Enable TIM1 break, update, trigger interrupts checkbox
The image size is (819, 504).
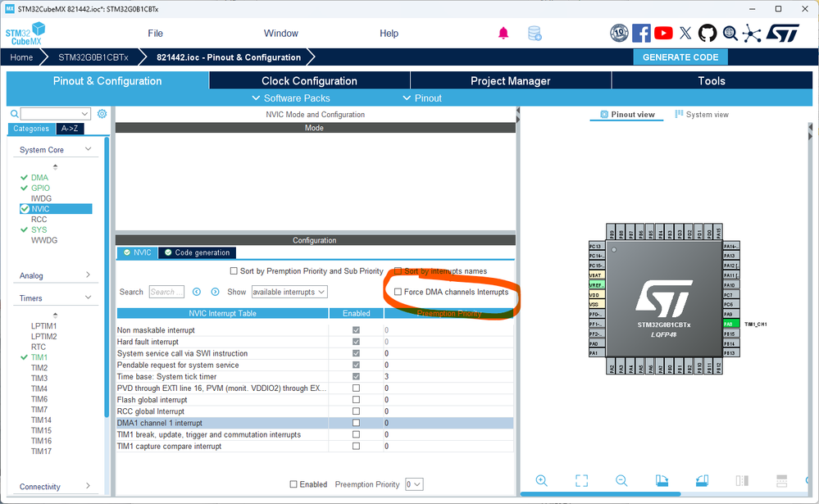tap(357, 434)
